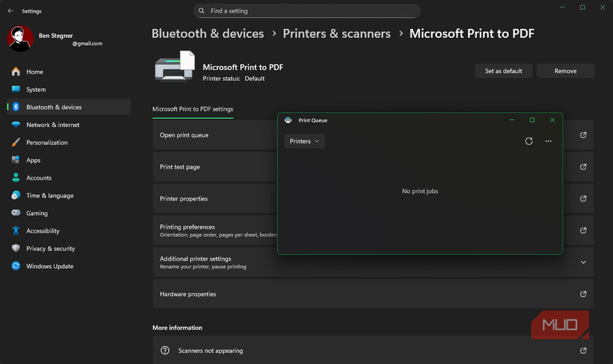This screenshot has height=364, width=613.
Task: Click the search magnifier icon
Action: click(x=201, y=11)
